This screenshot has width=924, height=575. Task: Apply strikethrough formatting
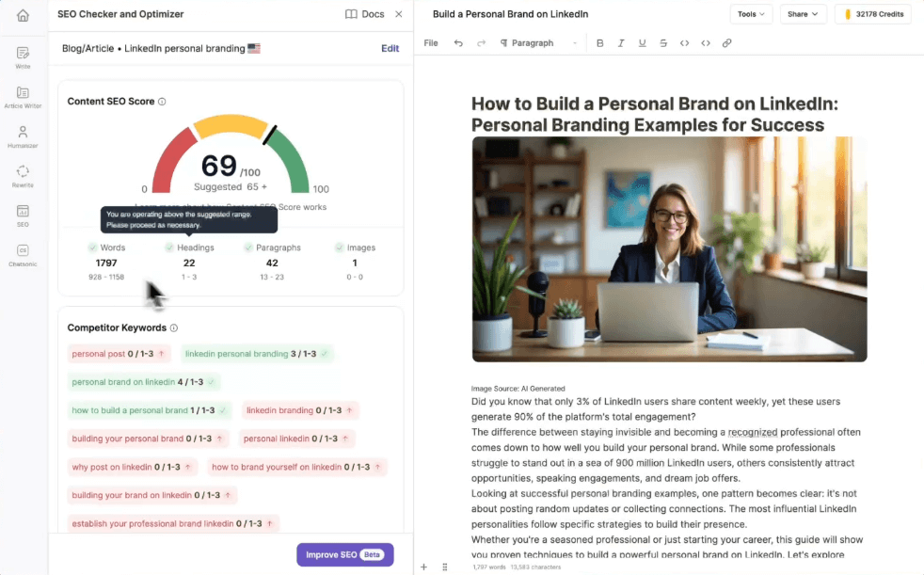[x=663, y=43]
